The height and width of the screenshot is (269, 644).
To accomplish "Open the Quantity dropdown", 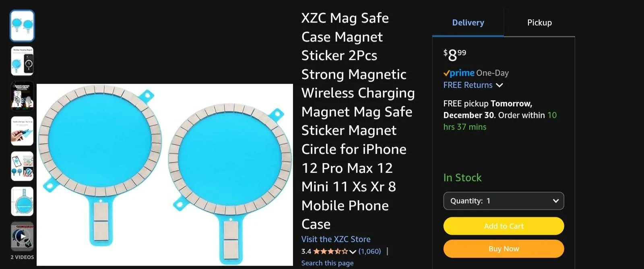I will click(503, 201).
